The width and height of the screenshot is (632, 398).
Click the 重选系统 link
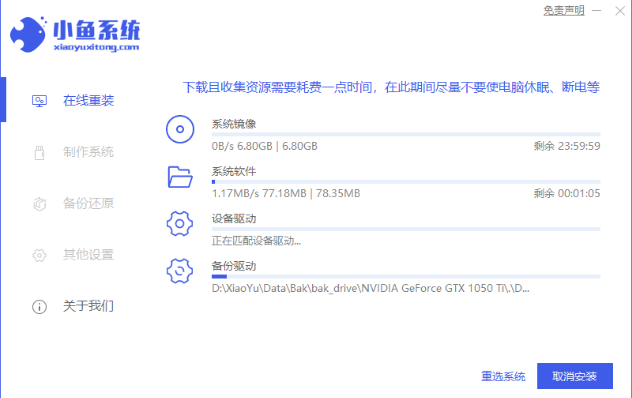point(503,376)
